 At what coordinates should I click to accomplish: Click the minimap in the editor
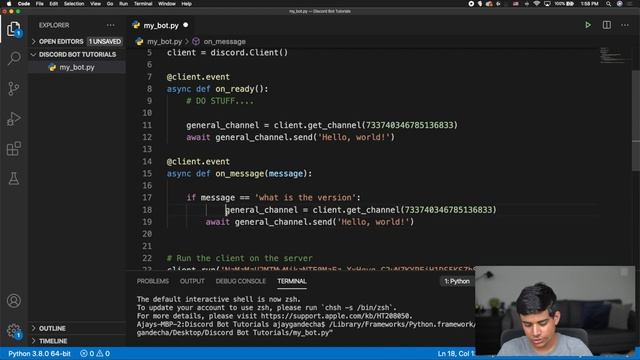612,55
